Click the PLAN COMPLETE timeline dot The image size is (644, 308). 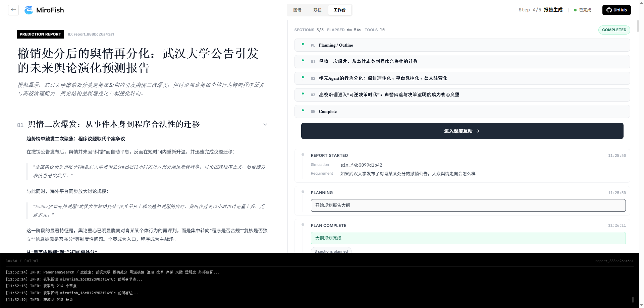[x=303, y=225]
